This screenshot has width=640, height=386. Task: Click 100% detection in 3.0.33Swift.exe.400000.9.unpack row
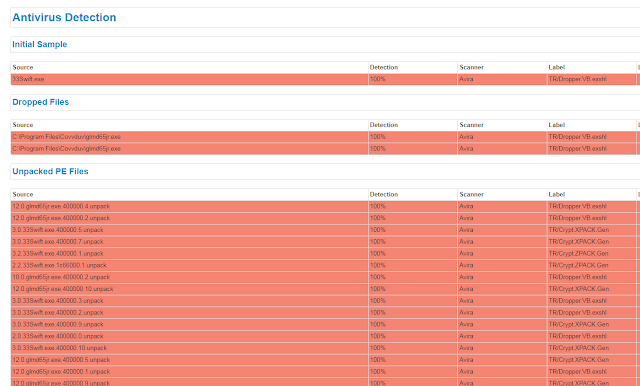[413, 325]
